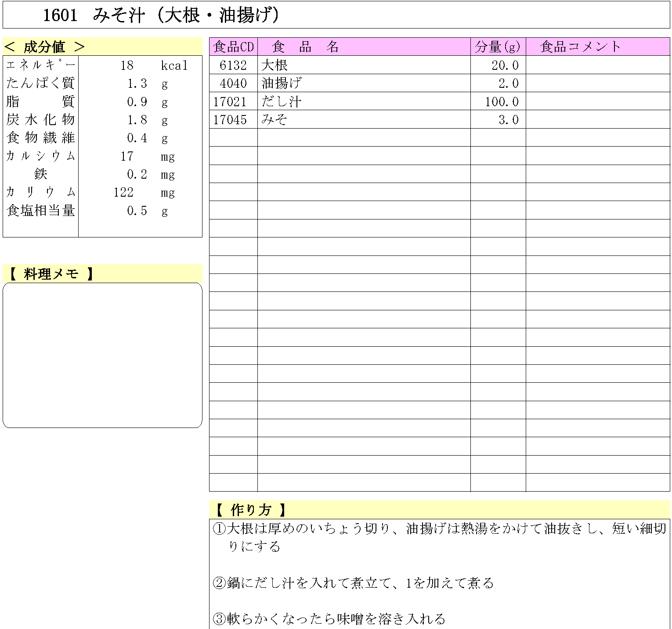
Task: Click the empty 料理メモ text box
Action: 102,355
